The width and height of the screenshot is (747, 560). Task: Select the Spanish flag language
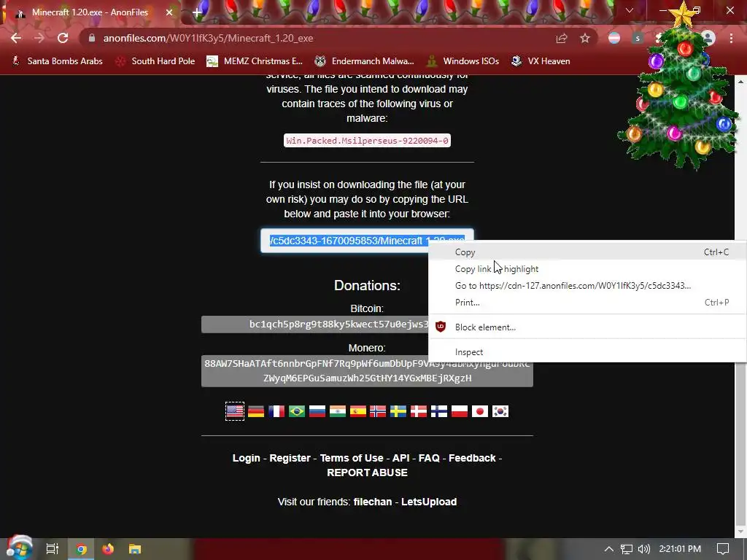358,411
